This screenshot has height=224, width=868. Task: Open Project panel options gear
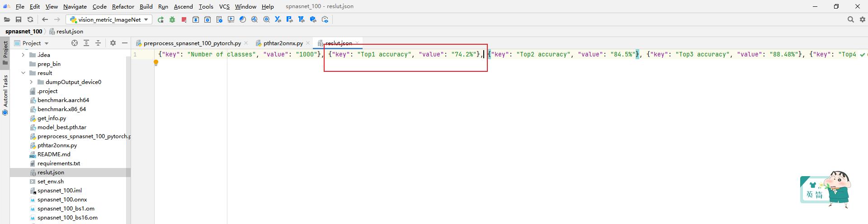point(113,43)
